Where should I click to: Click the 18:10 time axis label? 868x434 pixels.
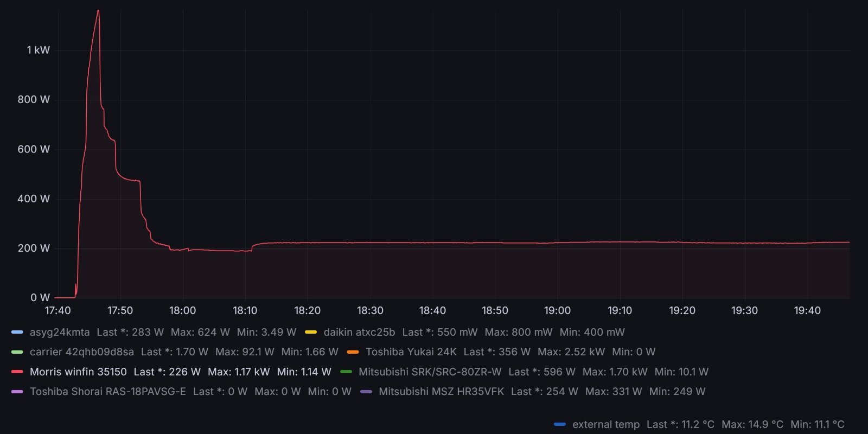245,310
